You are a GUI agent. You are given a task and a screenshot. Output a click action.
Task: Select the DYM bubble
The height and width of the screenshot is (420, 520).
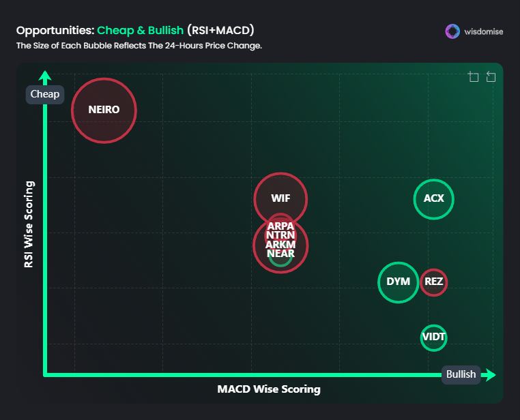pos(399,282)
